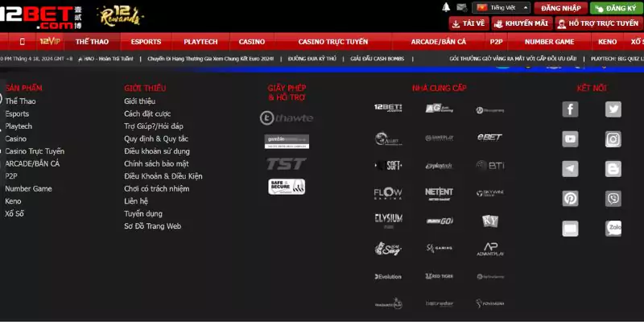This screenshot has height=322, width=644.
Task: Open the CASINO nav menu item
Action: pos(252,42)
